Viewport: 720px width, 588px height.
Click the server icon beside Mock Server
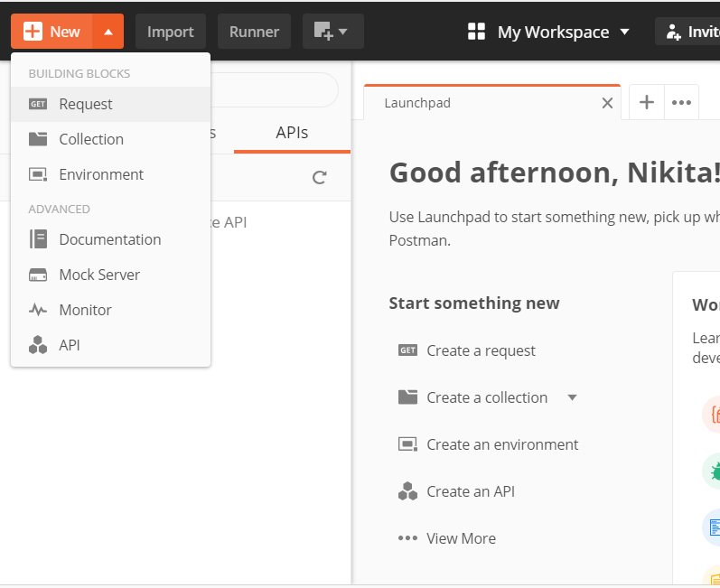pos(38,275)
